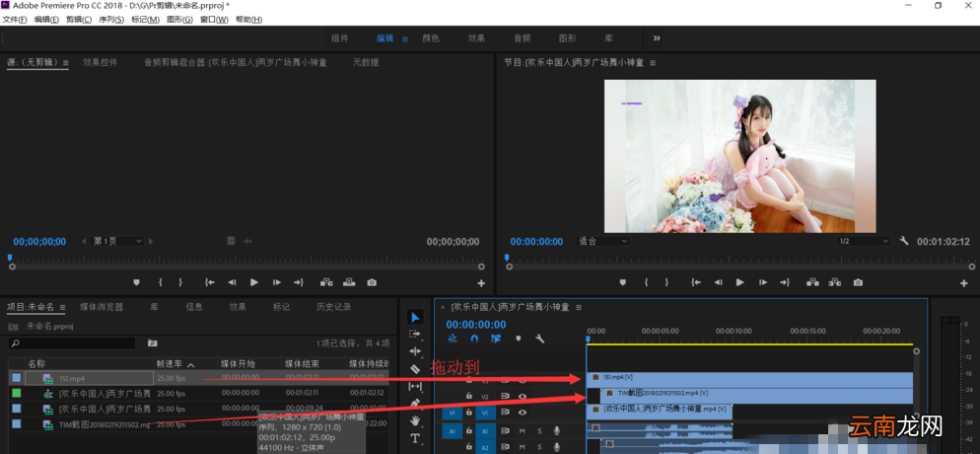Open the timeline sequence panel menu icon
This screenshot has width=980, height=454.
(x=579, y=307)
